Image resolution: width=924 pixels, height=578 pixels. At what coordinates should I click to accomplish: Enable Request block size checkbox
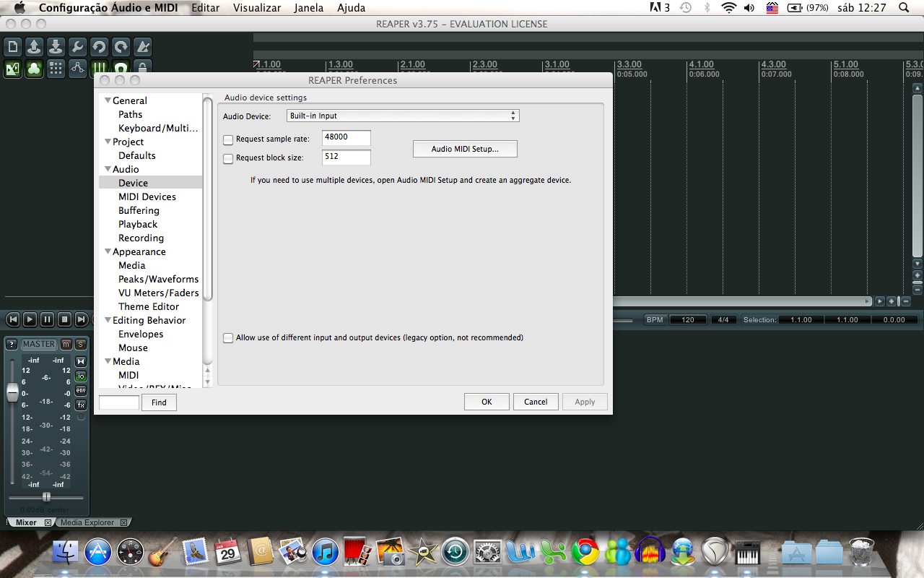[x=228, y=158]
